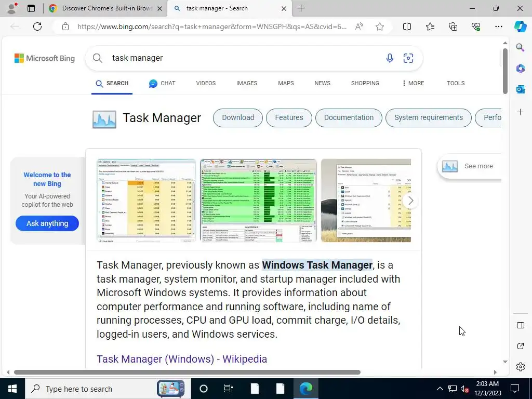Refresh the page with reload icon
This screenshot has height=399, width=532.
click(x=37, y=26)
